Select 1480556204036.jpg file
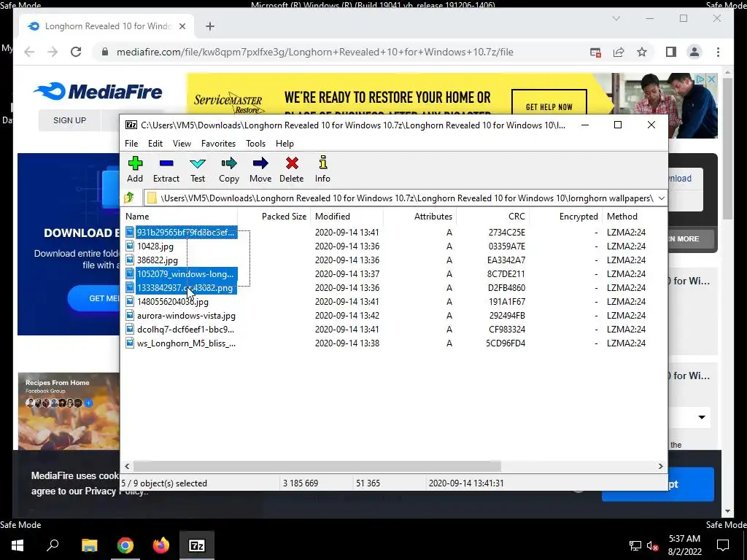This screenshot has width=747, height=560. coord(172,301)
